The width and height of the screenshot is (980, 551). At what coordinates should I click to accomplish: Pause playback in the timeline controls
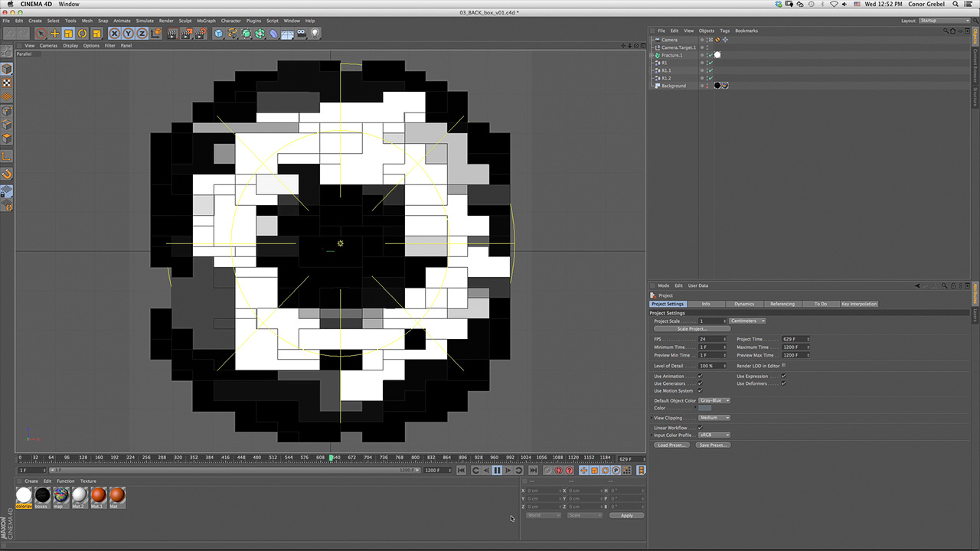[497, 470]
